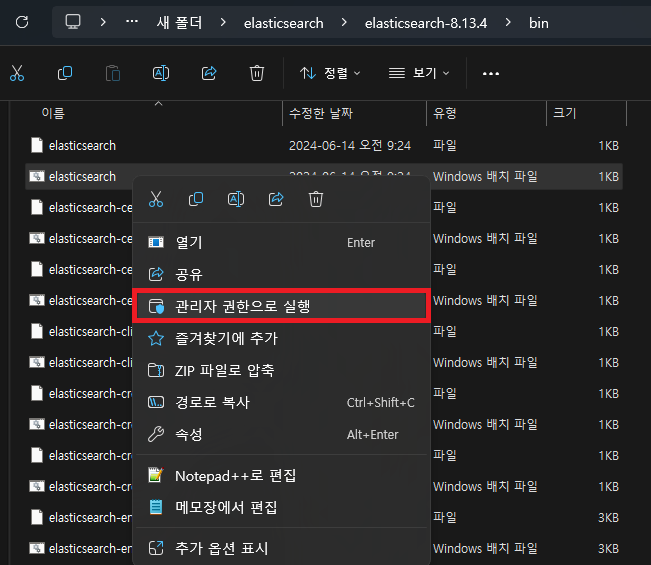Screen dimensions: 651x565
Task: Click the 2024-06-14 오전 9:24 date cell
Action: [350, 146]
